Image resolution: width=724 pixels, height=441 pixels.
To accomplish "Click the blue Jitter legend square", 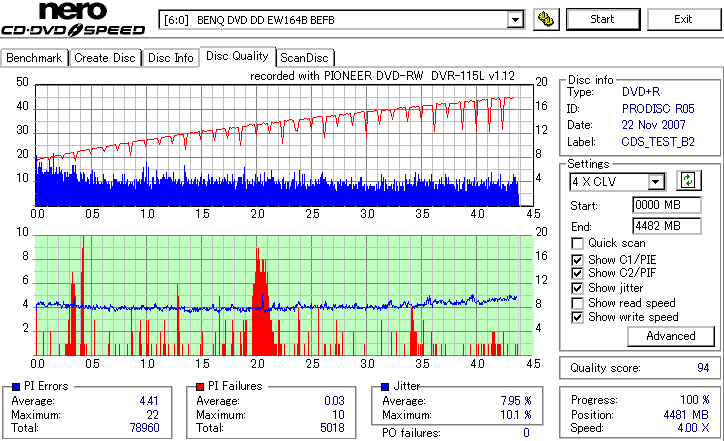I will (385, 387).
